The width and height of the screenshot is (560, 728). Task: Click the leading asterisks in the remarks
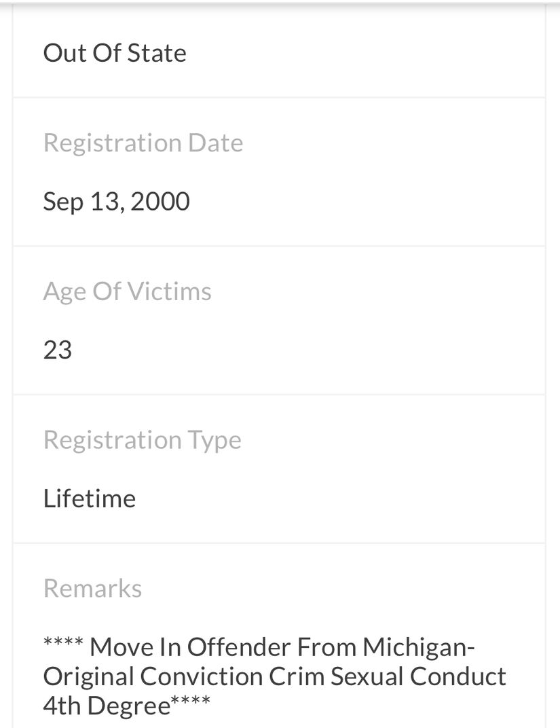tap(63, 642)
